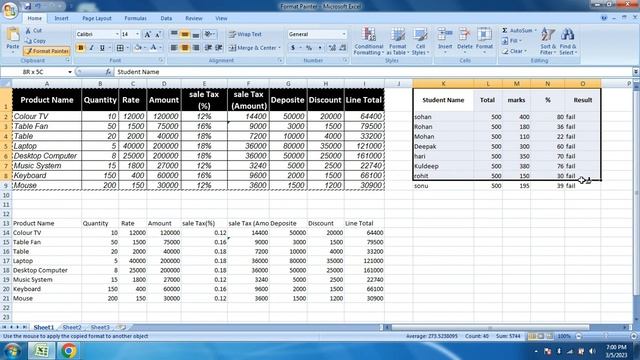Toggle Middle vertical alignment

click(x=185, y=34)
